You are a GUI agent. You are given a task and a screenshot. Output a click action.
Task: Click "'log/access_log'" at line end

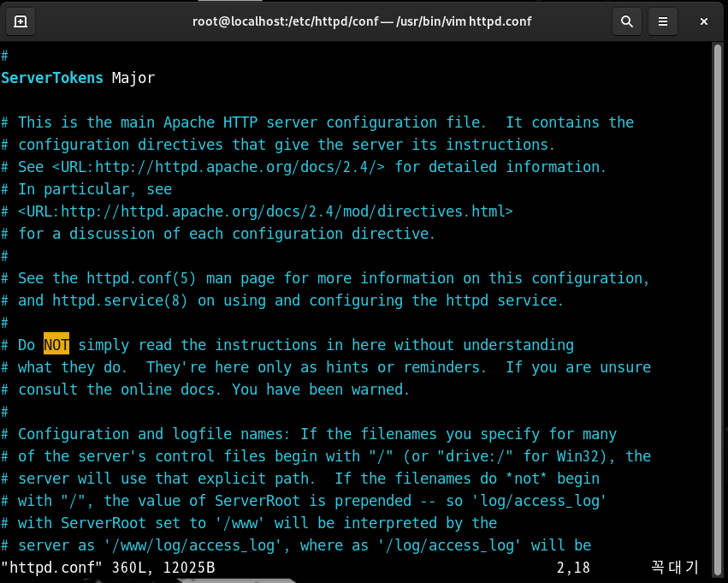tap(539, 501)
